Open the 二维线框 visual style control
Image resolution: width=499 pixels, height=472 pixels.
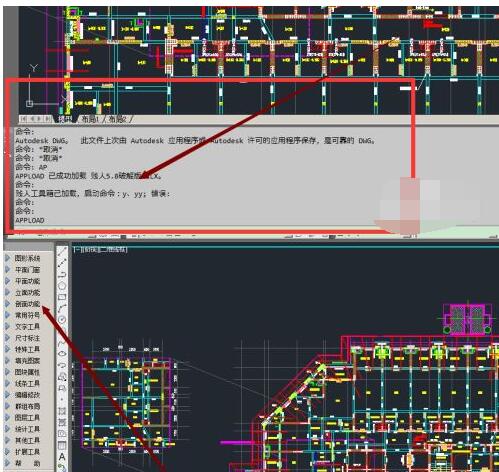tap(113, 250)
